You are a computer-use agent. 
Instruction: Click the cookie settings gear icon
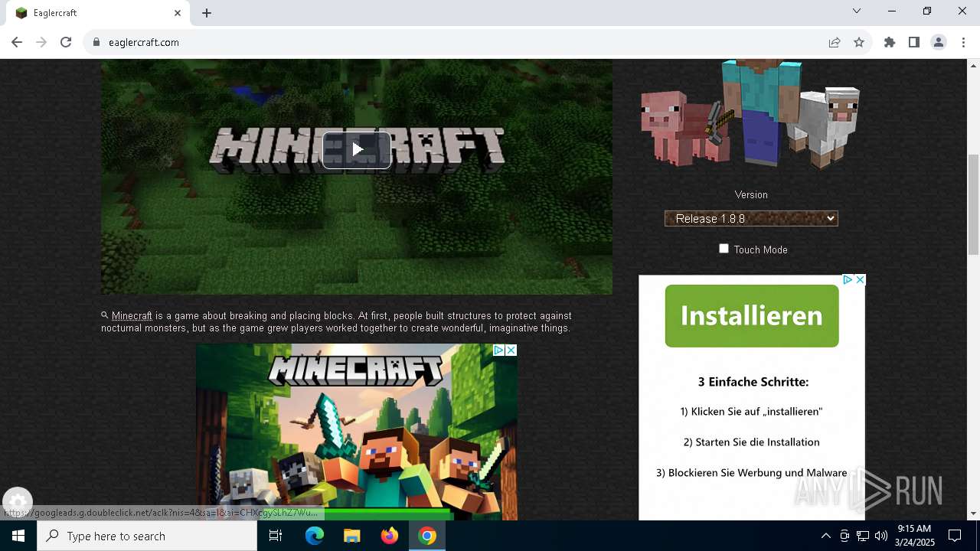18,503
